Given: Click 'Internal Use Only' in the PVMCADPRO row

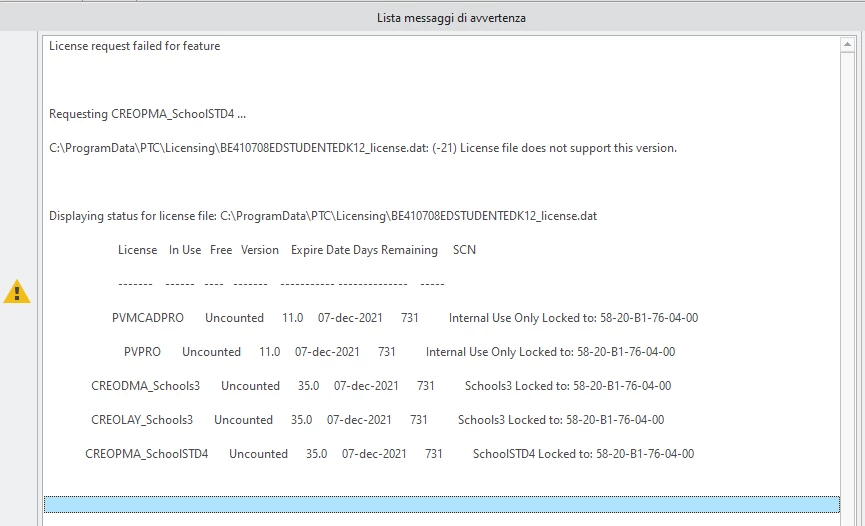Looking at the screenshot, I should coord(494,318).
